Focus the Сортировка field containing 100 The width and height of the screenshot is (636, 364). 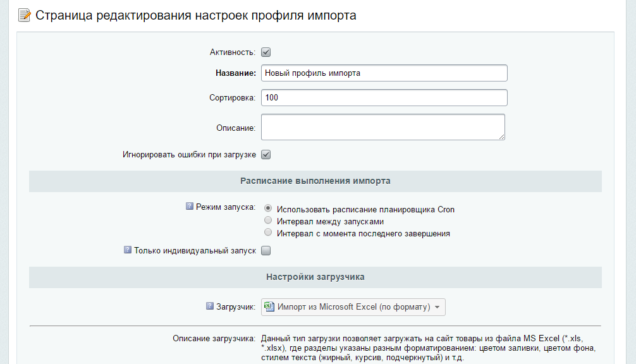[x=384, y=98]
